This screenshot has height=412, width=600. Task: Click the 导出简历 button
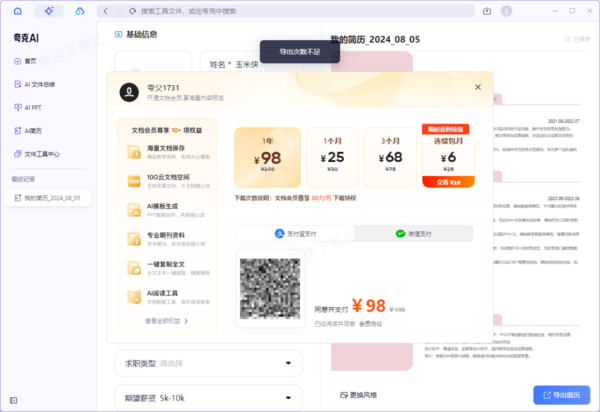[562, 395]
